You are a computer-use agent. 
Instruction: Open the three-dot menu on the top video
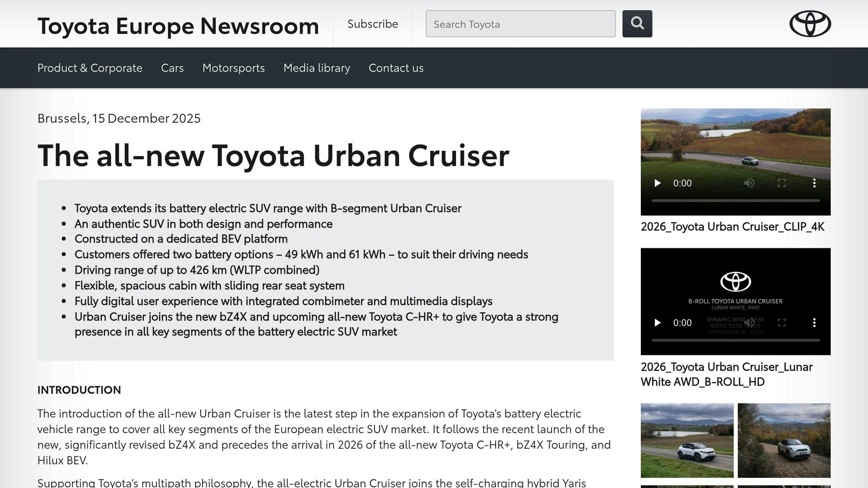click(x=814, y=183)
